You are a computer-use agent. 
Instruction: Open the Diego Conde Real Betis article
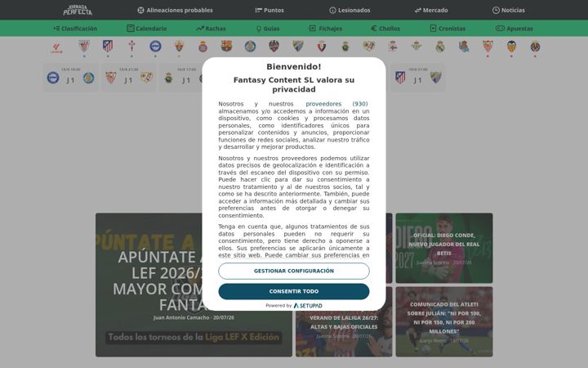444,248
